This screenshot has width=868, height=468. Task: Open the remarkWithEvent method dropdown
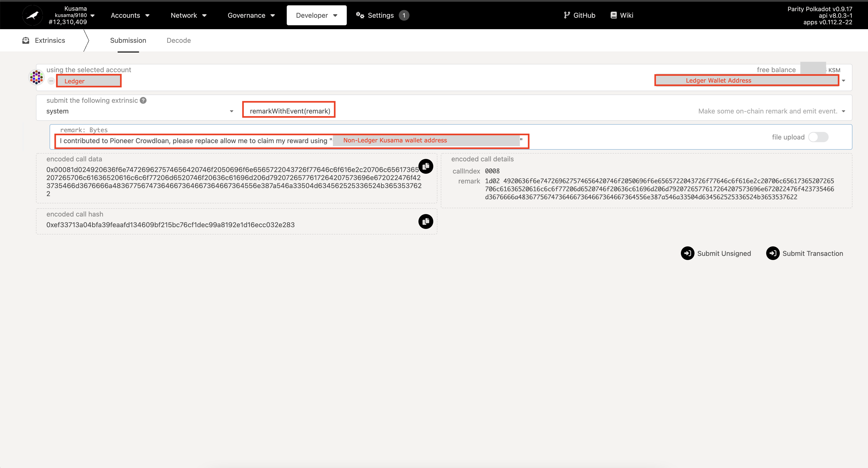click(290, 111)
